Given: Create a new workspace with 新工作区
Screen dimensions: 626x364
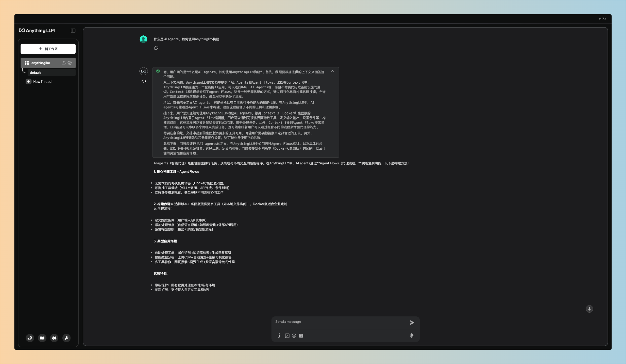Looking at the screenshot, I should 48,49.
